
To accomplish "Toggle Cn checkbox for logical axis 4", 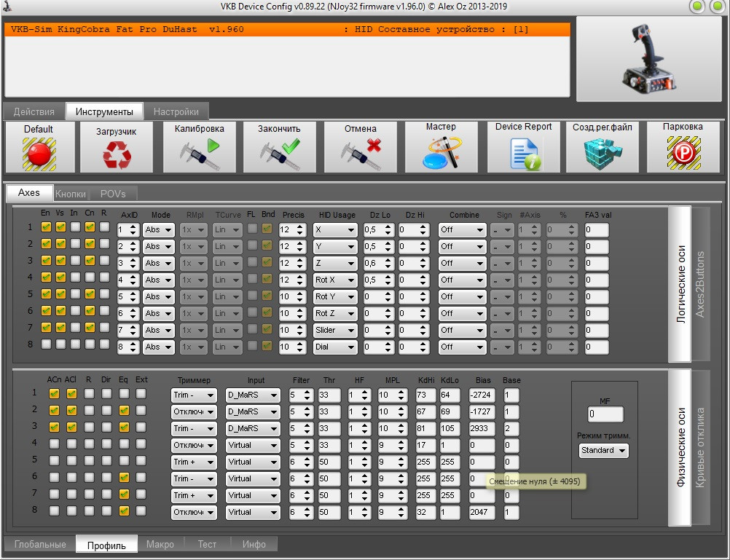I will (x=90, y=277).
